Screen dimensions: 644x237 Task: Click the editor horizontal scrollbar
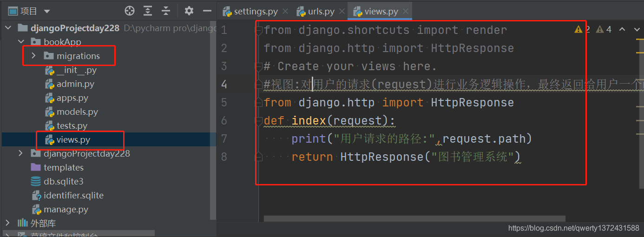414,218
